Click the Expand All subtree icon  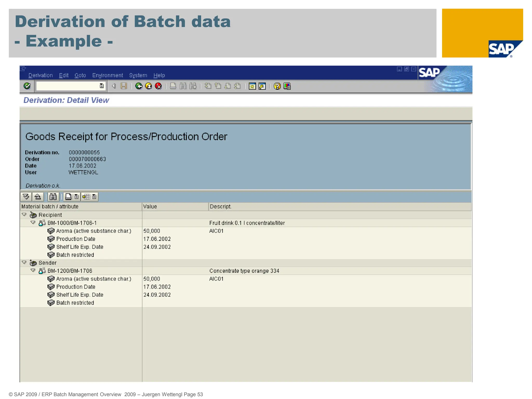(26, 197)
